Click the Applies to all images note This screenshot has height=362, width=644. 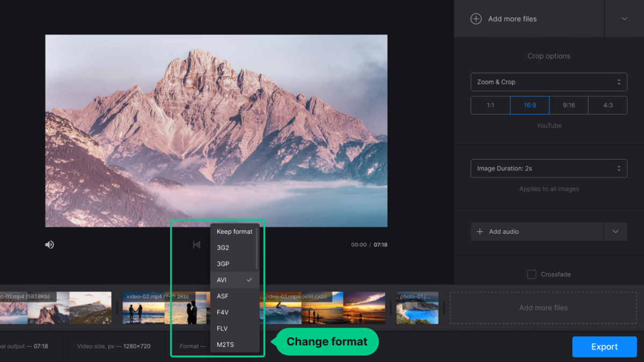[x=549, y=189]
